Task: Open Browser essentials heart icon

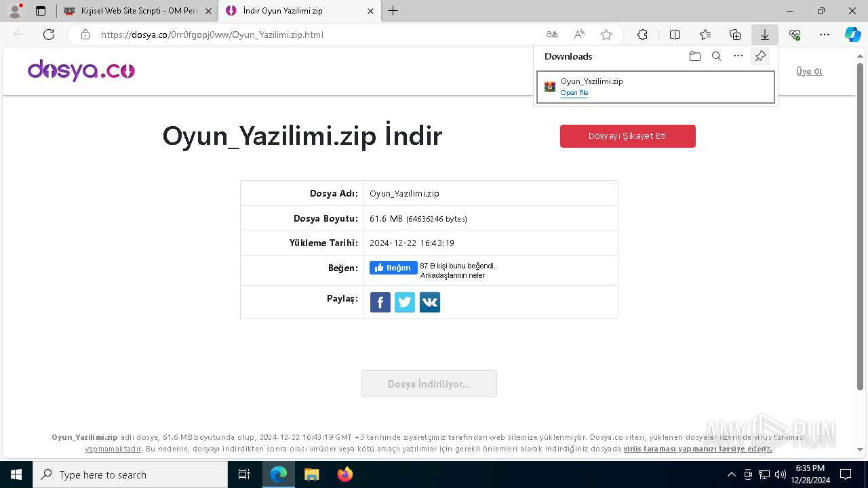Action: point(795,35)
